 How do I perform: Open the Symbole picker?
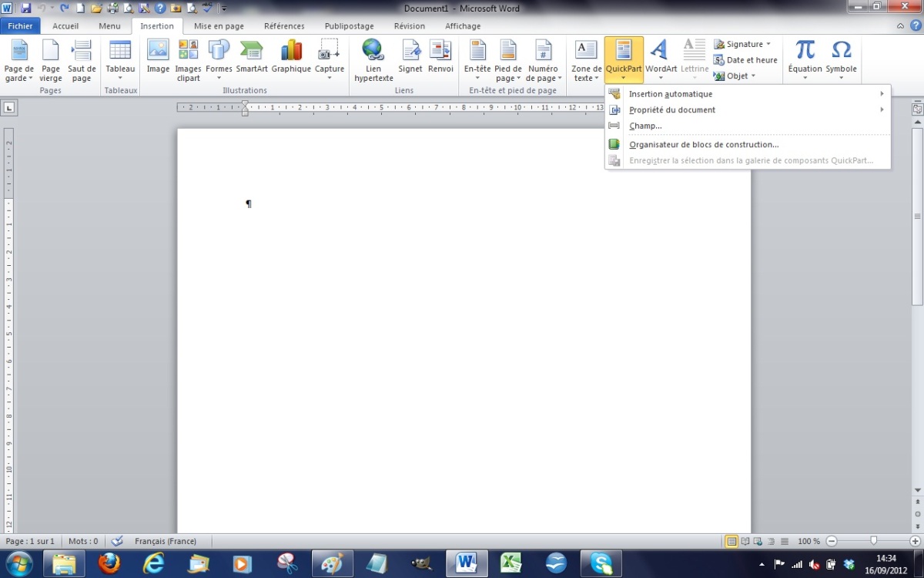(x=842, y=61)
